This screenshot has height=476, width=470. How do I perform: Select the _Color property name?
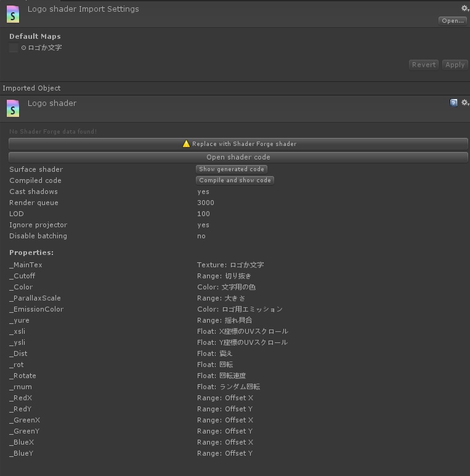pos(21,287)
